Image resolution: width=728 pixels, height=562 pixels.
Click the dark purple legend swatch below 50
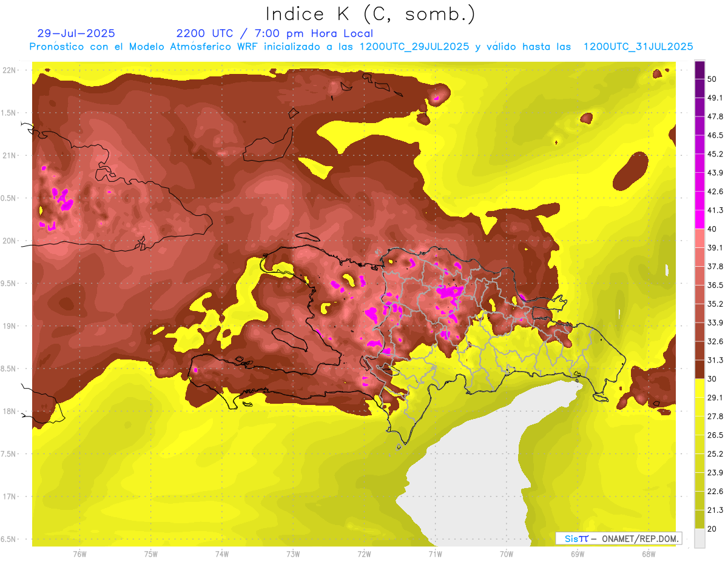click(x=699, y=88)
